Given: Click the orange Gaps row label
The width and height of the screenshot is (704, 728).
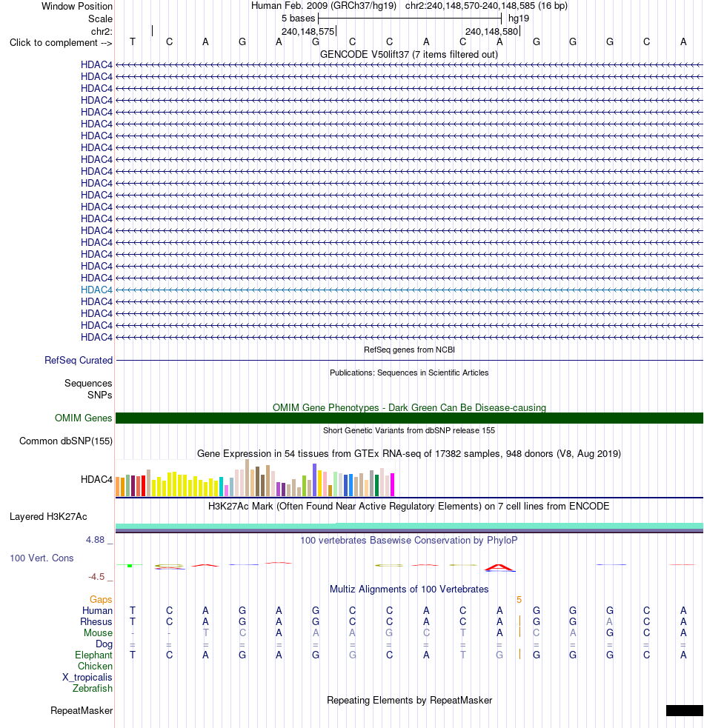Looking at the screenshot, I should click(101, 600).
